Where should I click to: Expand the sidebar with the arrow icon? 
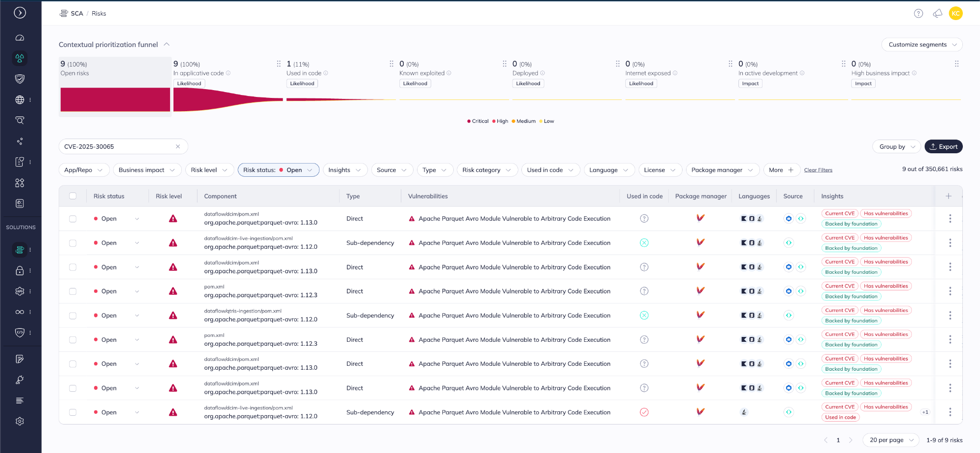[x=20, y=13]
